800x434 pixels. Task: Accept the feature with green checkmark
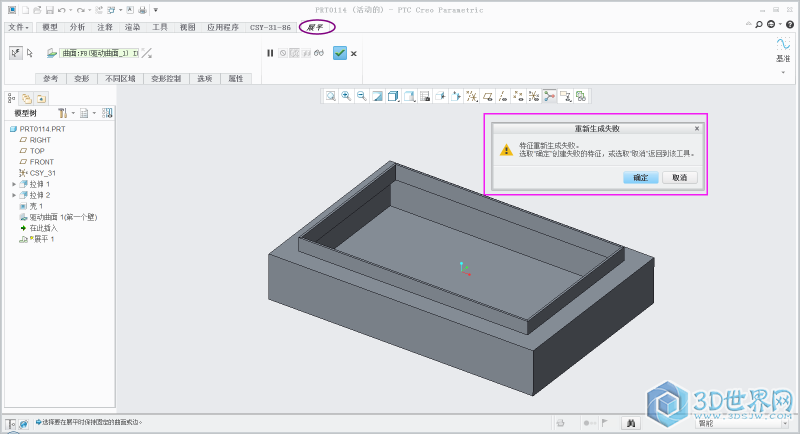pos(340,53)
